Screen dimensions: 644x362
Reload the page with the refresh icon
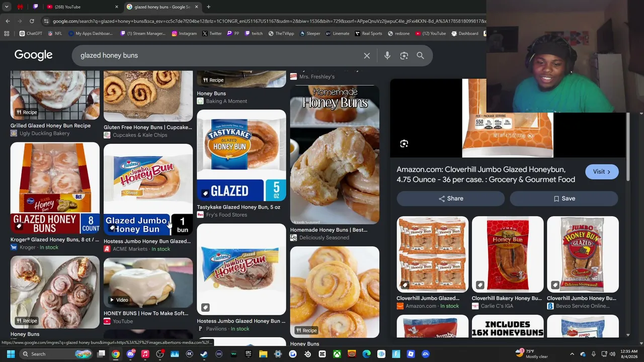pos(32,21)
